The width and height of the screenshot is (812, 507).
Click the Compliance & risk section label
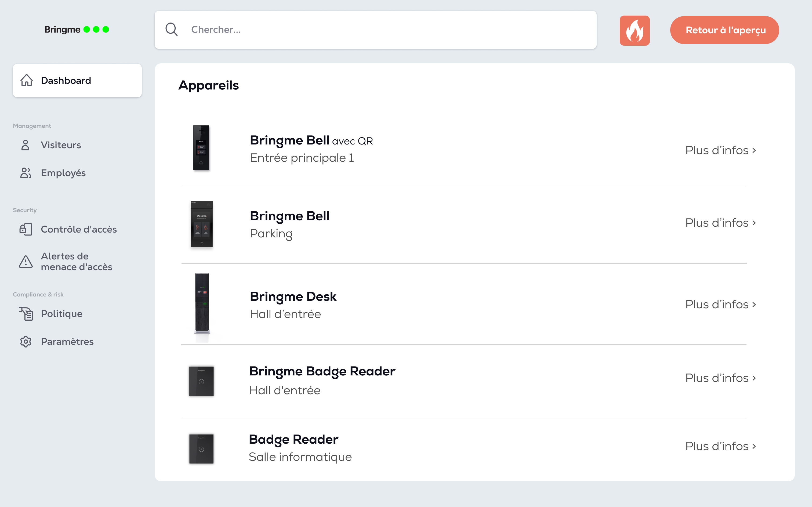click(x=38, y=294)
